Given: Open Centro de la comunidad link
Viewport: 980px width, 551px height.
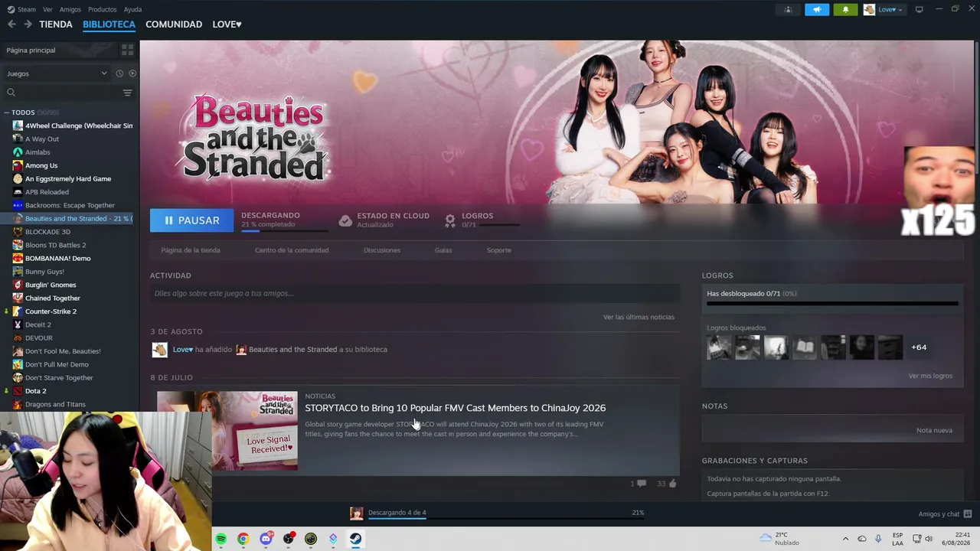Looking at the screenshot, I should pyautogui.click(x=292, y=250).
